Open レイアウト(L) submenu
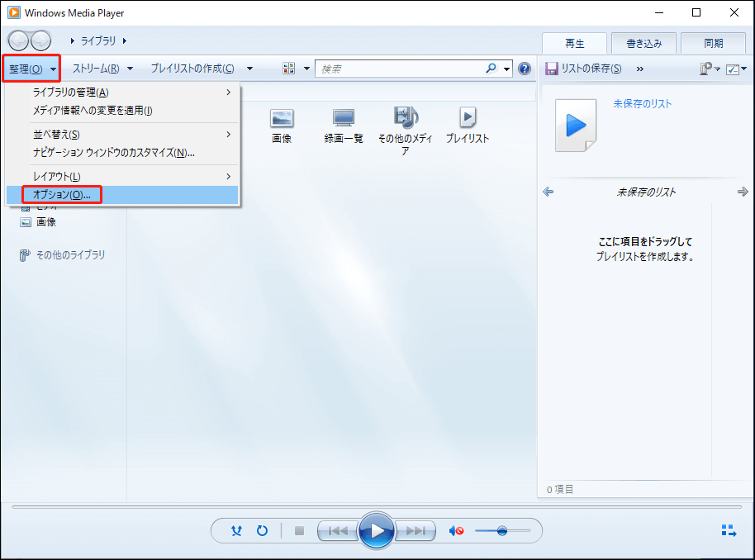 [122, 176]
